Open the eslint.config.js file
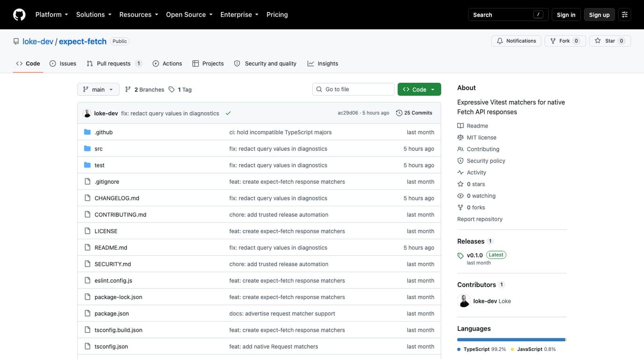The height and width of the screenshot is (359, 644). (113, 280)
